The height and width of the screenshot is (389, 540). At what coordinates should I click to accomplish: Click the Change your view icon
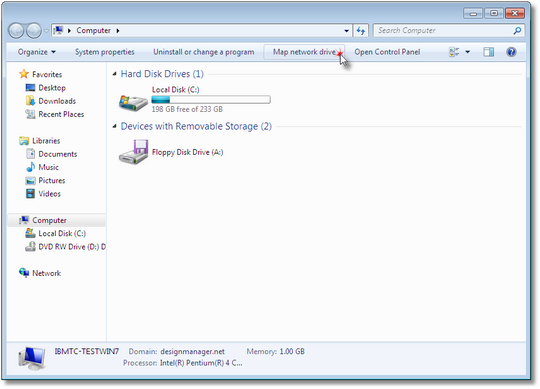click(454, 52)
